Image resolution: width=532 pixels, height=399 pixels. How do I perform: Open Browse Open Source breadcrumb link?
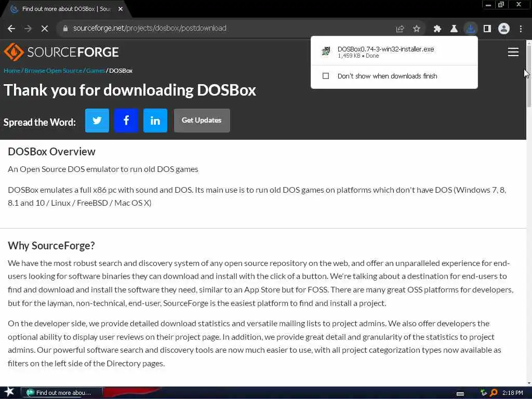click(x=54, y=71)
